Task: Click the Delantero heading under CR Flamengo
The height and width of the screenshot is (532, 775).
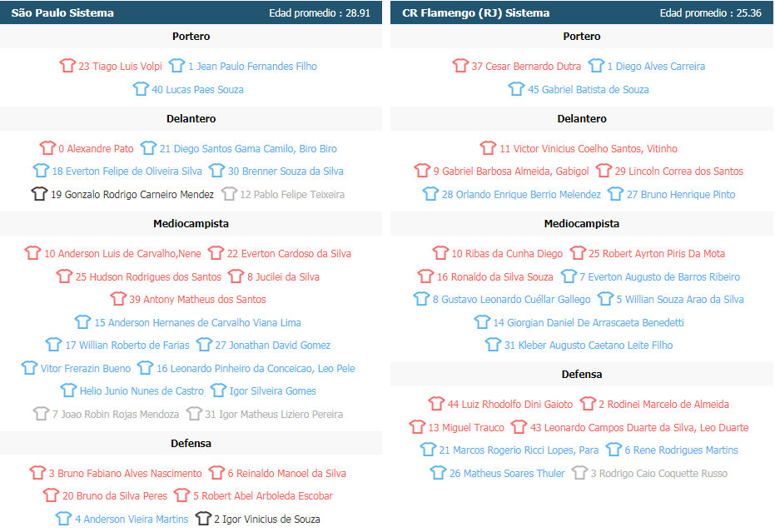Action: (582, 119)
